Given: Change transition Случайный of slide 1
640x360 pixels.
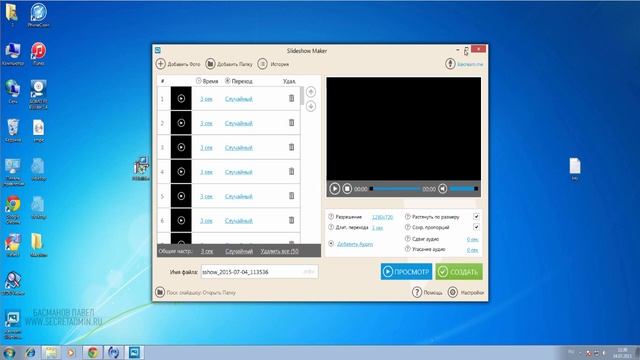Looking at the screenshot, I should (x=239, y=99).
